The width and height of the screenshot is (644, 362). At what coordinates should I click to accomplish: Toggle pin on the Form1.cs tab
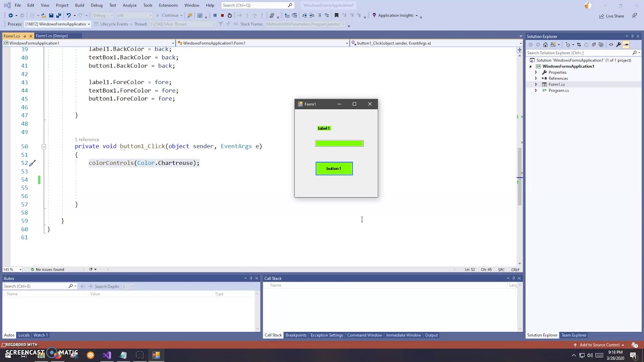tap(24, 36)
